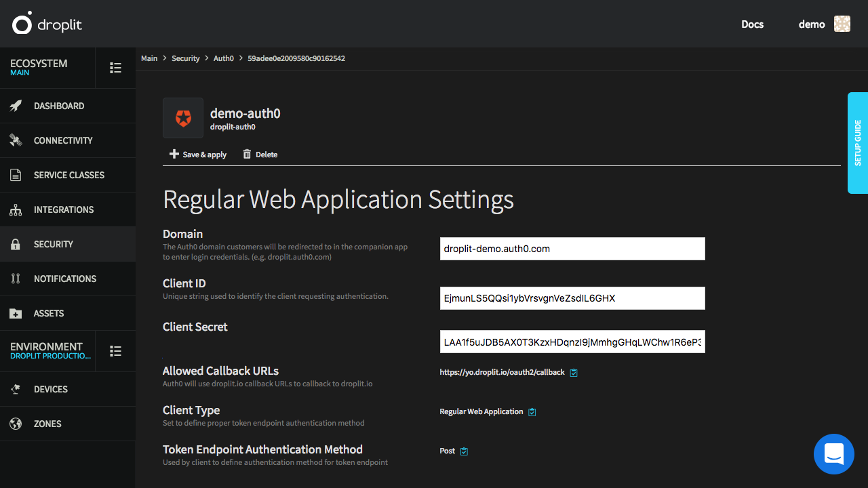
Task: Click the Notifications icon in sidebar
Action: click(16, 279)
